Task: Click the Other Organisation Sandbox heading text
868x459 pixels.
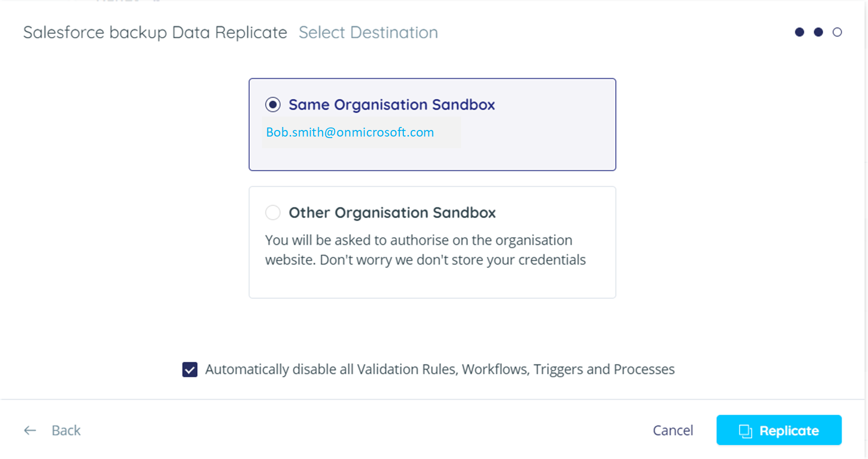Action: tap(392, 213)
